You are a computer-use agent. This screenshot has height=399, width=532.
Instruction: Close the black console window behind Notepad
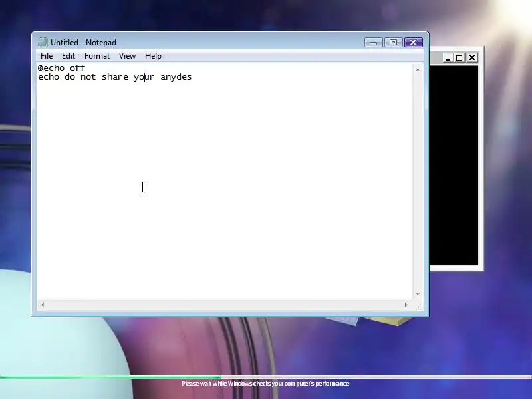(x=472, y=57)
